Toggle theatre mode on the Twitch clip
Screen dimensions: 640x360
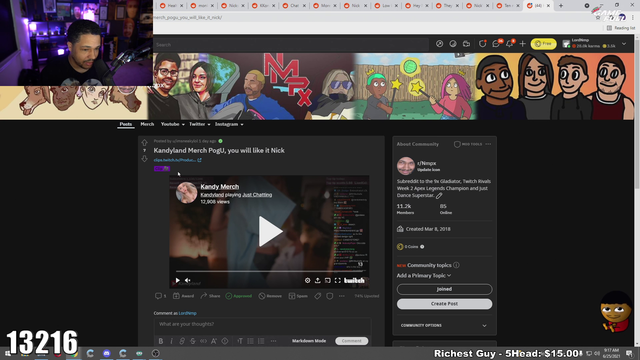pyautogui.click(x=328, y=280)
